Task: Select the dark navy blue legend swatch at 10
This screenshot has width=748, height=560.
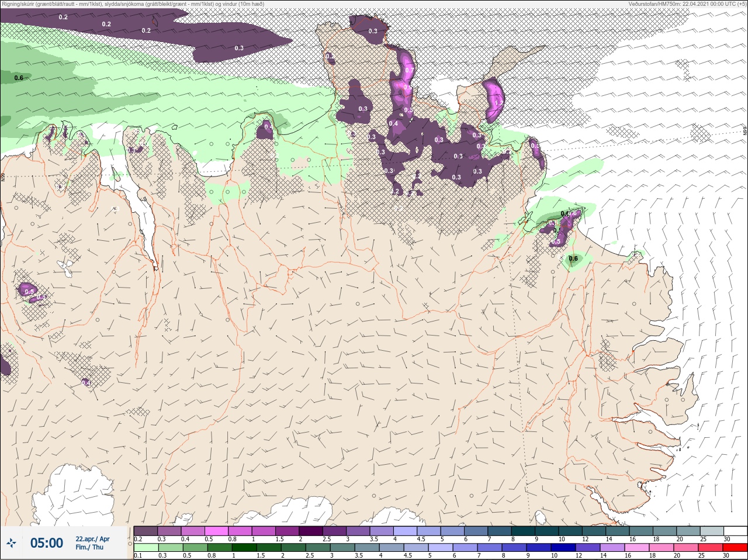Action: (563, 547)
